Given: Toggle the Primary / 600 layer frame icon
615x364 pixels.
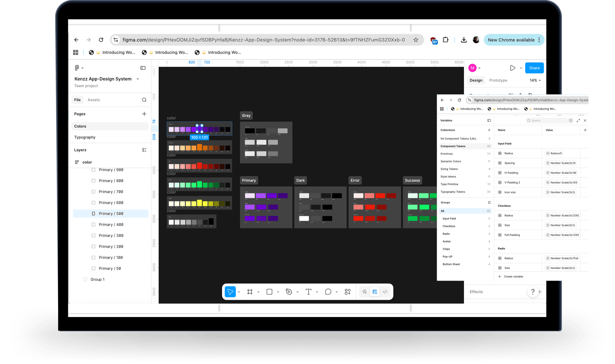Looking at the screenshot, I should (x=93, y=203).
